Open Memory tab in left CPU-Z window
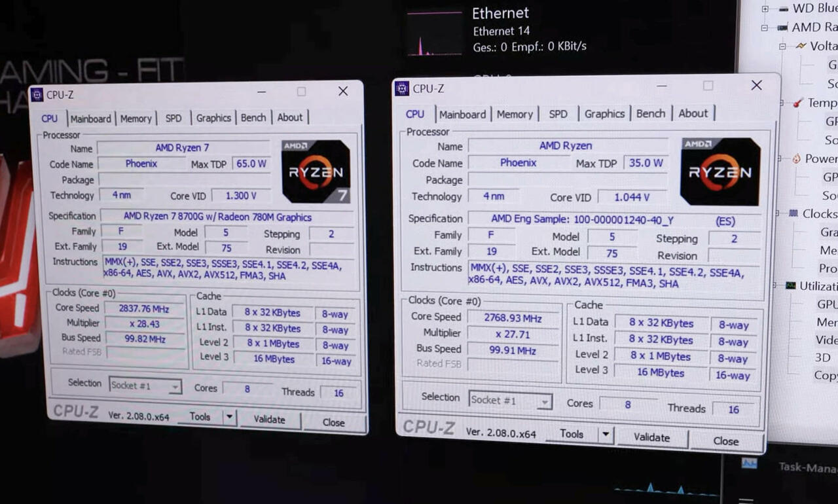This screenshot has height=504, width=838. [136, 118]
